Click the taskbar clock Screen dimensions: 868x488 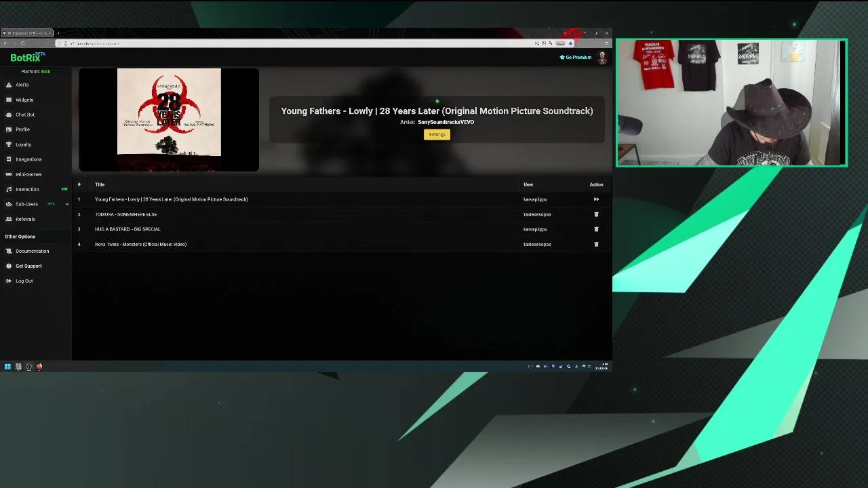click(601, 367)
